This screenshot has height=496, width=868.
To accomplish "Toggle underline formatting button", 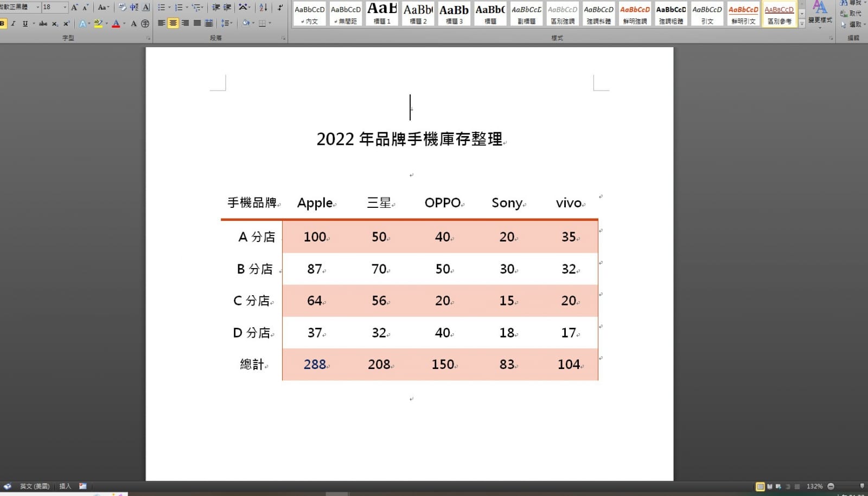I will (x=25, y=23).
